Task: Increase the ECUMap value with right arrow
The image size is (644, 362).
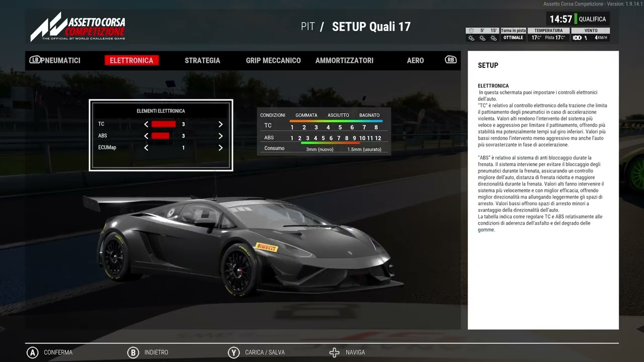Action: point(220,148)
